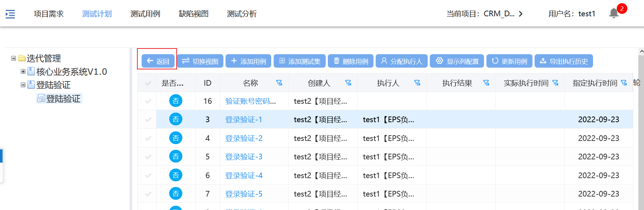Image resolution: width=644 pixels, height=210 pixels.
Task: Click the 指定执行时间 column filter icon
Action: 624,83
